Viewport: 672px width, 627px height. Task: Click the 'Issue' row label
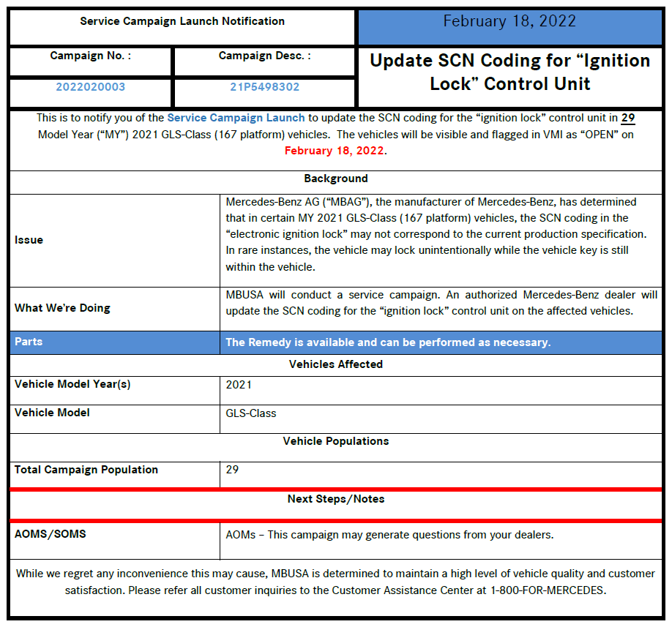pyautogui.click(x=29, y=240)
